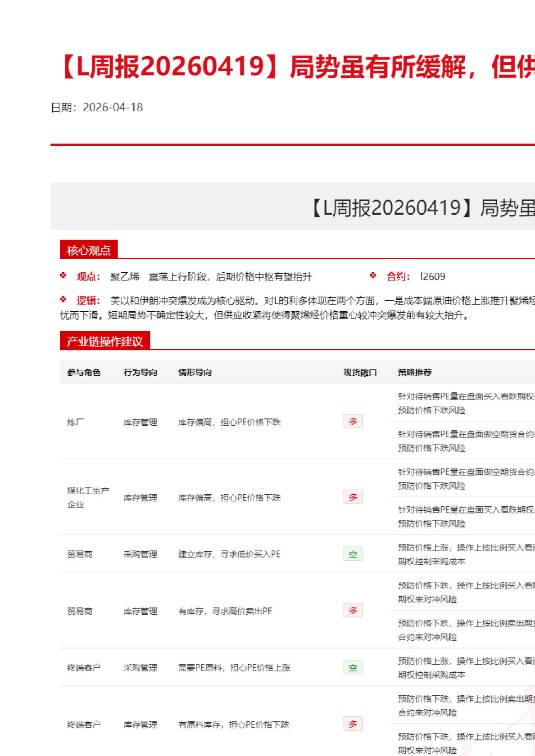Select the 核心观点 section tab
The height and width of the screenshot is (756, 535).
(x=89, y=250)
